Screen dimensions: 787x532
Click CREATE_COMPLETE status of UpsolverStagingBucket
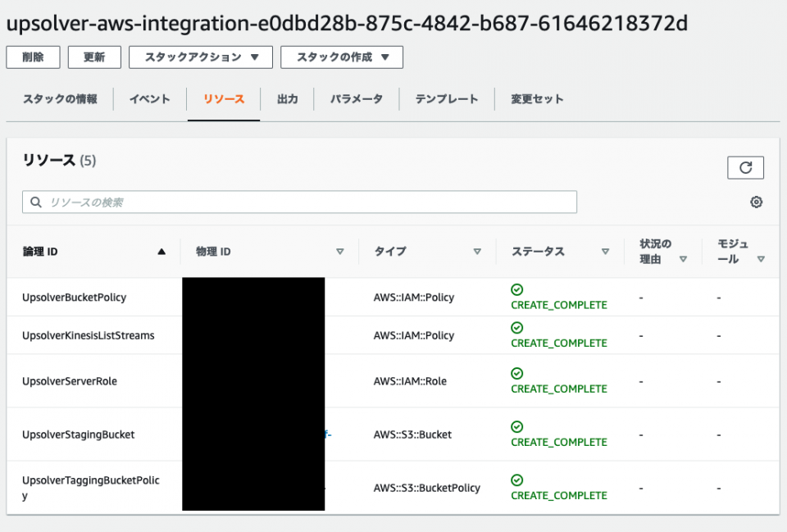click(559, 442)
